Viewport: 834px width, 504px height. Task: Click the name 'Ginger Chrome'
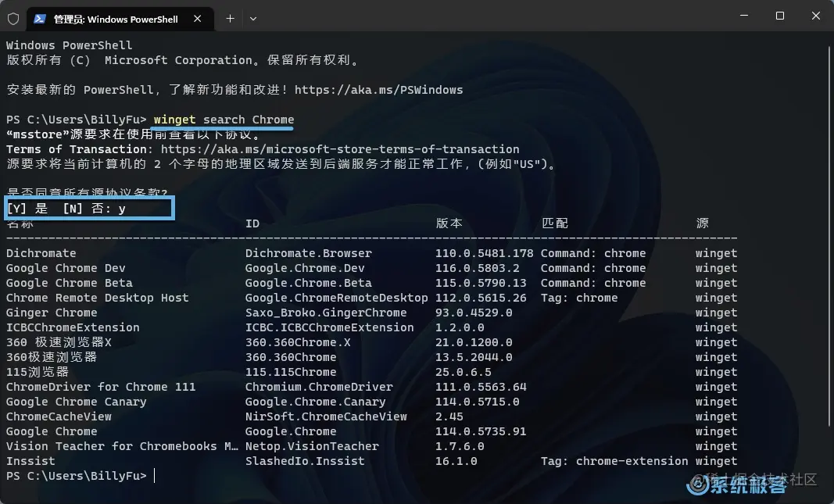coord(52,313)
